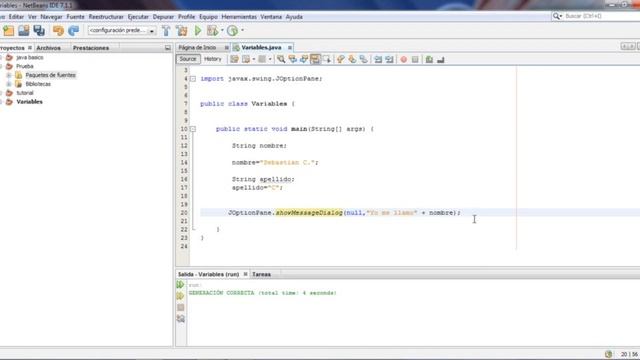This screenshot has height=360, width=640.
Task: Open the Ayuda menu
Action: tap(294, 17)
